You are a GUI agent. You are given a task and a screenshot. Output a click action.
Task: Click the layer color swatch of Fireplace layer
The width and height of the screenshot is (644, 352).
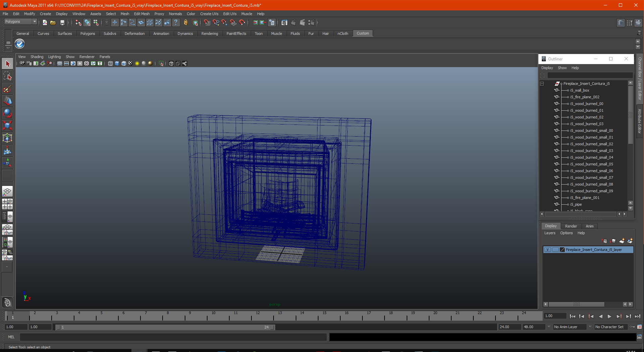tap(563, 250)
